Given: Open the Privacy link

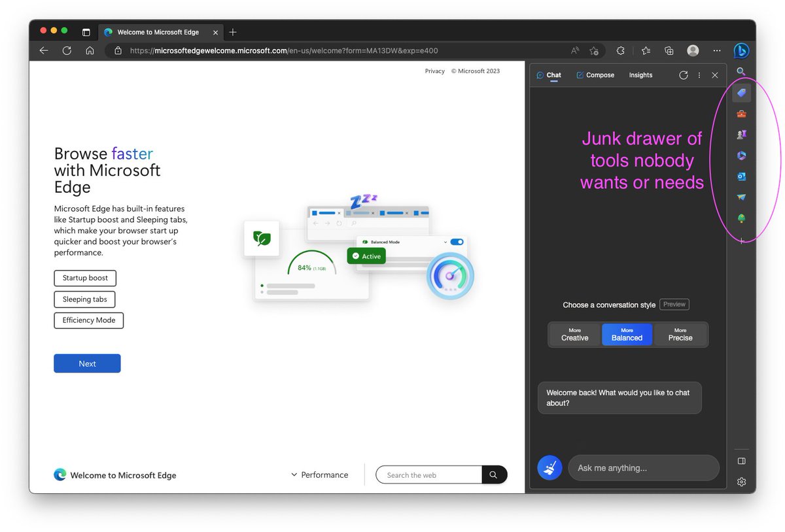Looking at the screenshot, I should 434,71.
